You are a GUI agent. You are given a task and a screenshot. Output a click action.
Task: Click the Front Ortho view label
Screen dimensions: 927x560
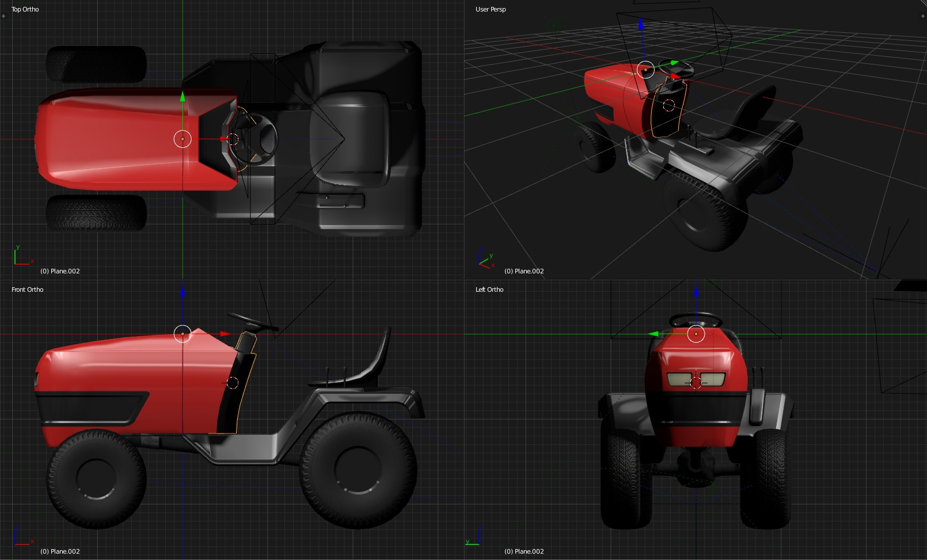point(28,289)
